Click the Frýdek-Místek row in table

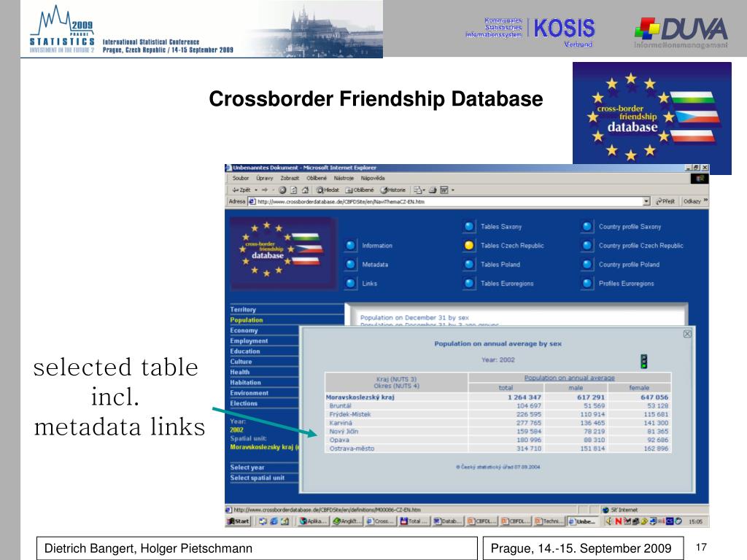tap(498, 414)
